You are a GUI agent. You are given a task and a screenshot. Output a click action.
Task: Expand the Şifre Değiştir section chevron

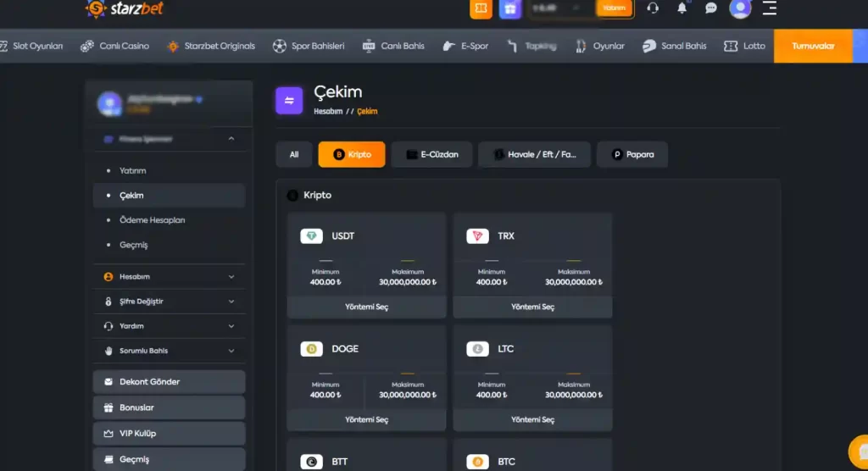tap(231, 302)
